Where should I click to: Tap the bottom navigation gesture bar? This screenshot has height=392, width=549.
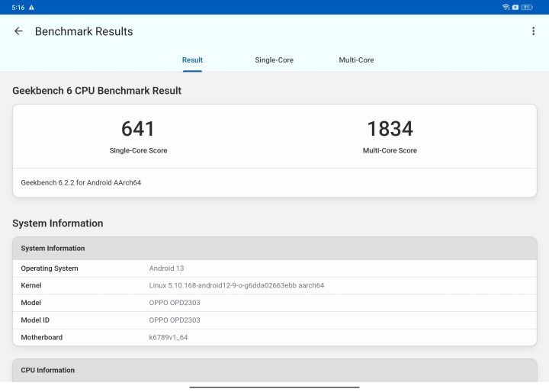[x=274, y=387]
